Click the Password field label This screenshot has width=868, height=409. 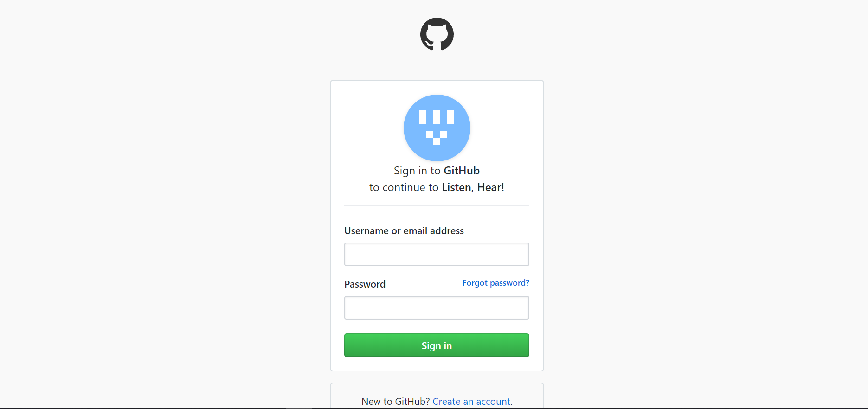365,284
